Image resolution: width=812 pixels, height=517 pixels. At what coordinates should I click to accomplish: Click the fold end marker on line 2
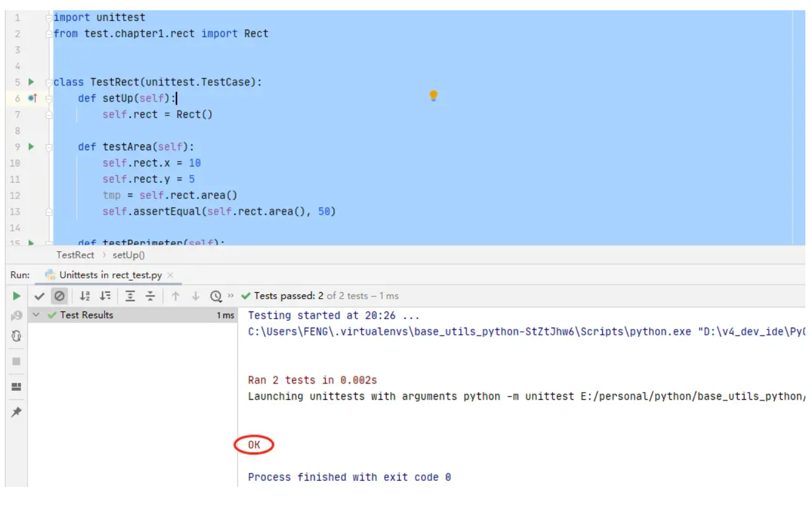(49, 34)
